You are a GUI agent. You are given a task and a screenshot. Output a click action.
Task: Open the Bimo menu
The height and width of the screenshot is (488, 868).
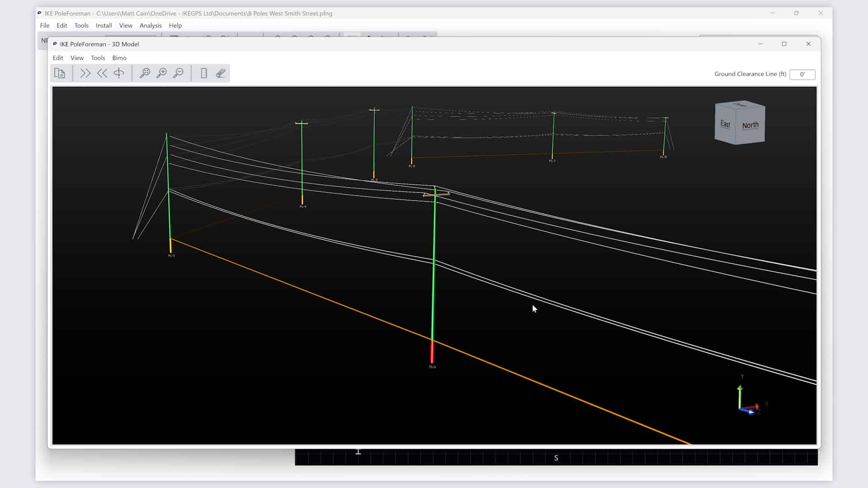click(119, 58)
